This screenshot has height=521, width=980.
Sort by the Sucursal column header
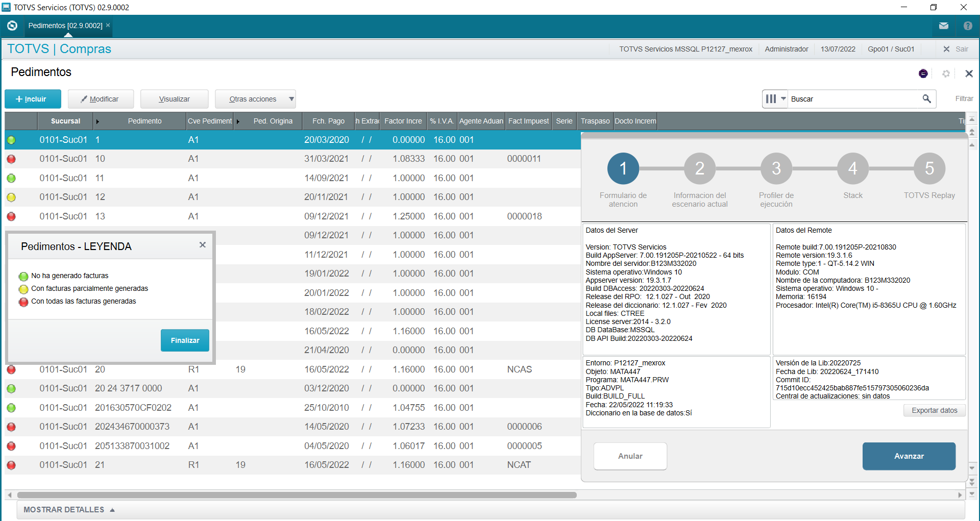coord(65,121)
